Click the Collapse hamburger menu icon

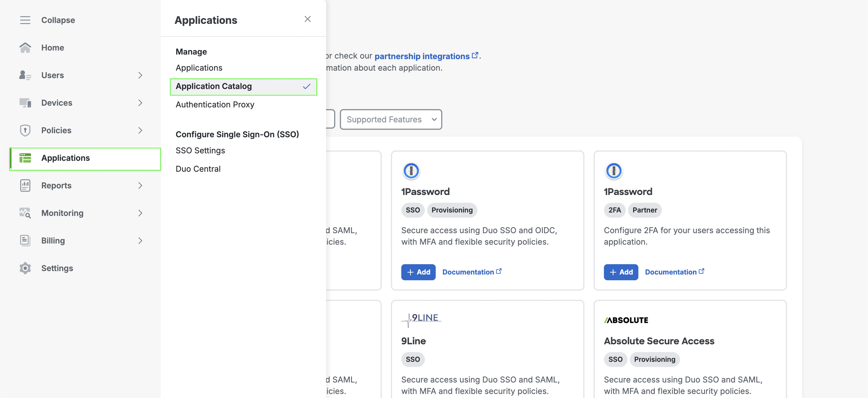[25, 20]
